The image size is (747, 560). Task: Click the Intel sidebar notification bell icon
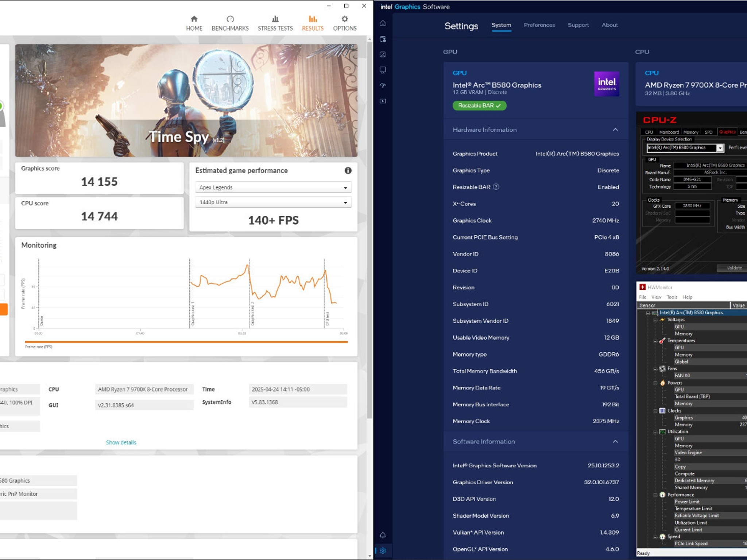(x=383, y=535)
